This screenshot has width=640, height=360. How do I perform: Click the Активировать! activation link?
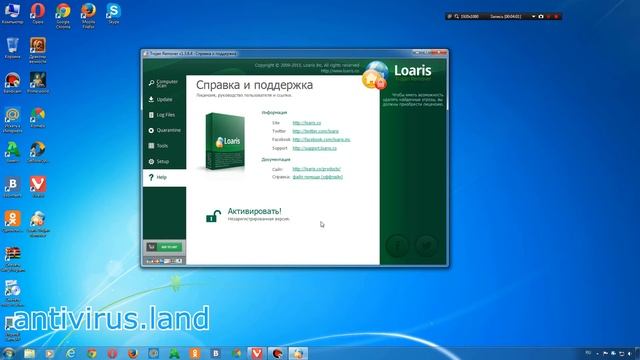pos(254,211)
